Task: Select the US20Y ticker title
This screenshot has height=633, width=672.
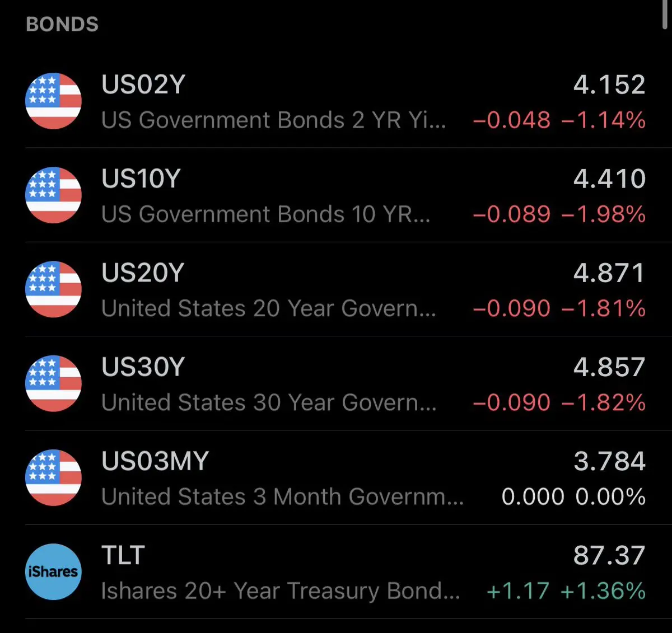Action: pyautogui.click(x=143, y=273)
